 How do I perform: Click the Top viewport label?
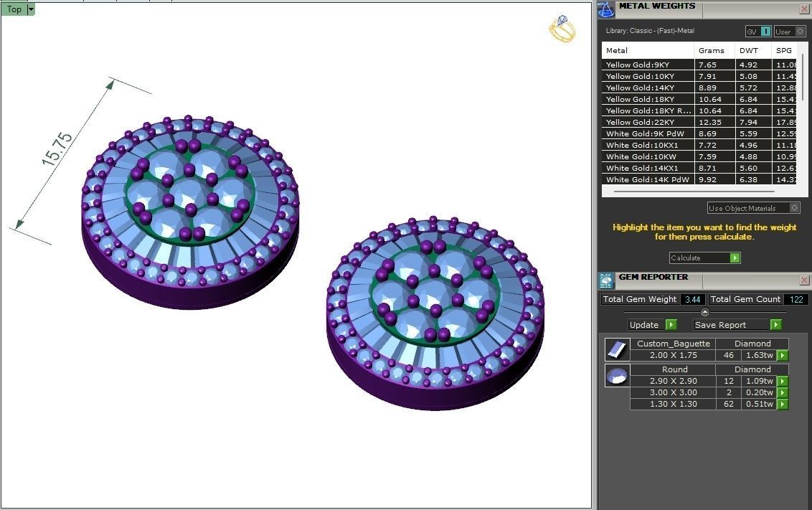click(14, 9)
